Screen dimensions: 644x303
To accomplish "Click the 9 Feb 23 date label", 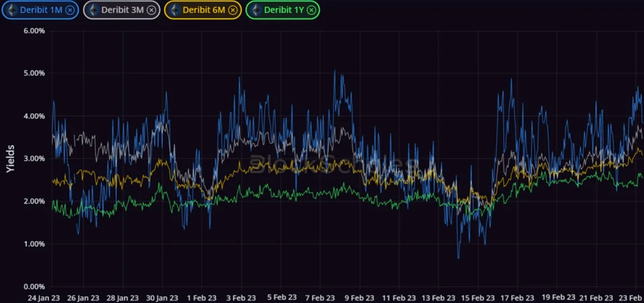I will pyautogui.click(x=360, y=298).
